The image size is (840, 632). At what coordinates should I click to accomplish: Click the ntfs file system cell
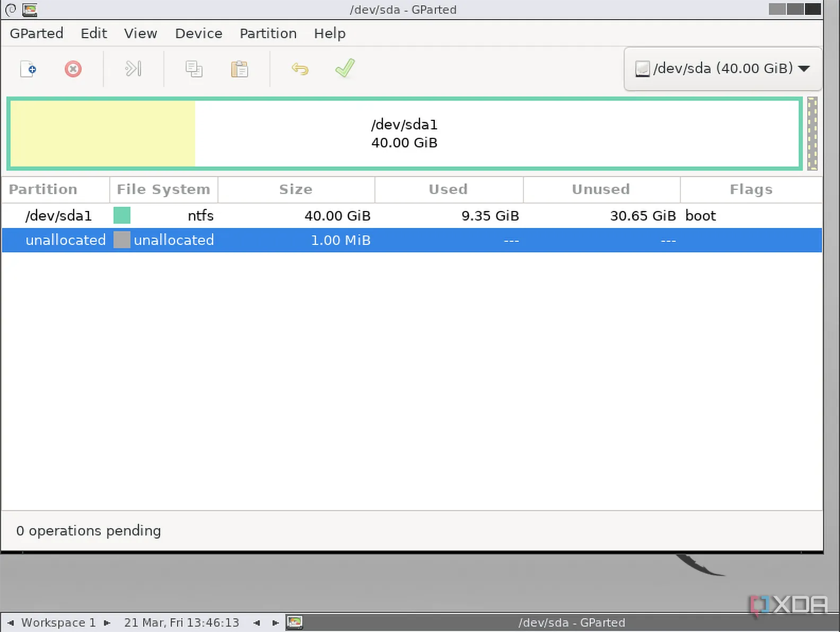[x=200, y=216]
